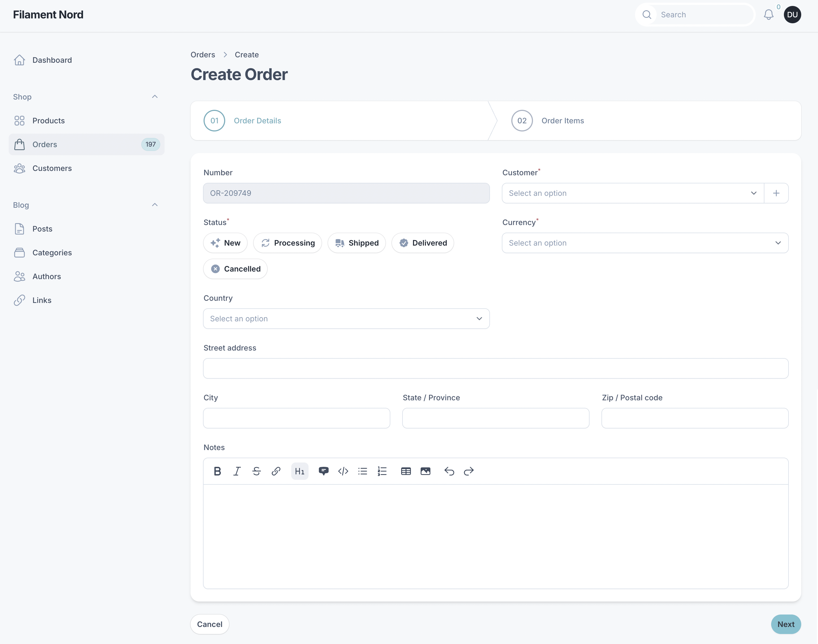Open the notifications bell
This screenshot has height=644, width=818.
(768, 15)
